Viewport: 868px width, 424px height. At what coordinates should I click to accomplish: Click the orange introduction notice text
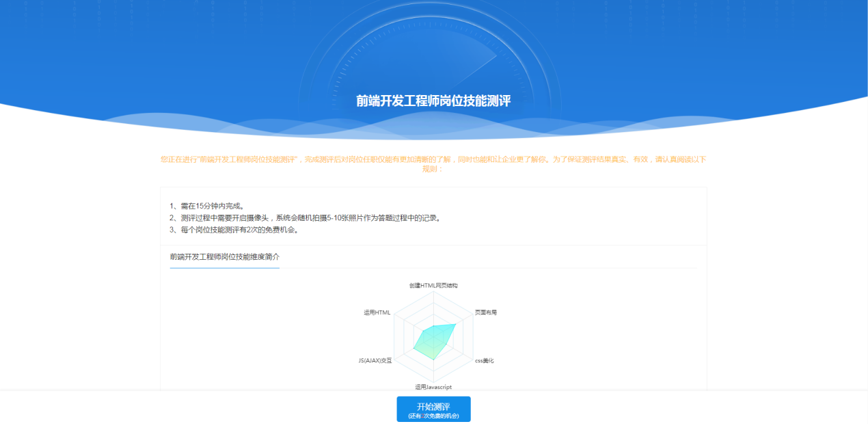point(433,159)
